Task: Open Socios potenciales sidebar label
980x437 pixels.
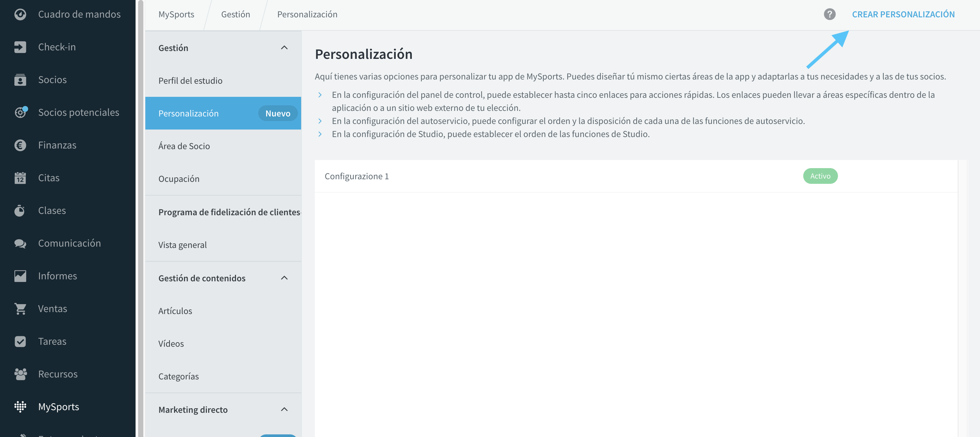Action: click(x=78, y=112)
